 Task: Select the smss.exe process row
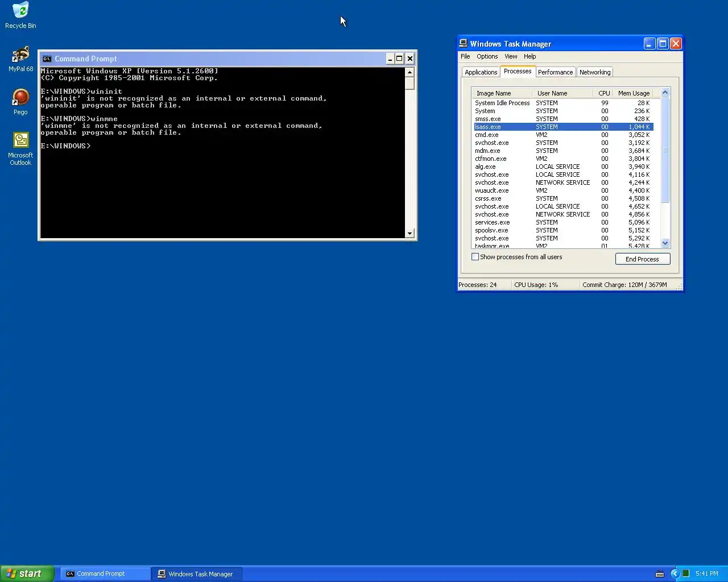563,119
